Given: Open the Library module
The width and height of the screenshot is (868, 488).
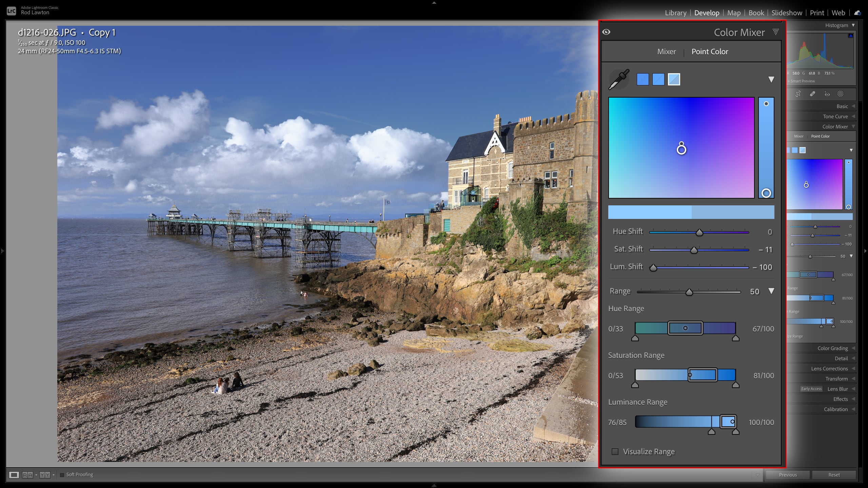Looking at the screenshot, I should point(675,13).
